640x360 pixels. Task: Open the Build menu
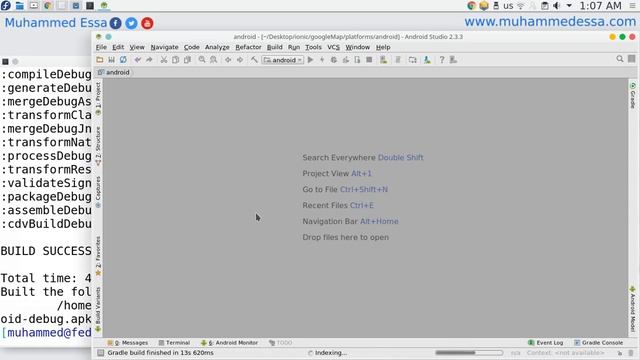pos(275,47)
